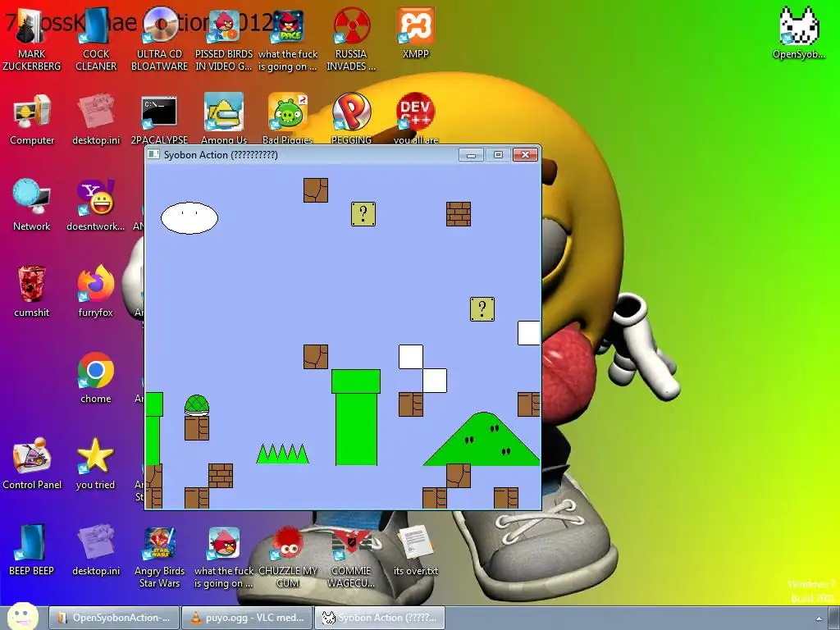Launch the 2PACALYPSE command prompt shortcut

point(159,120)
